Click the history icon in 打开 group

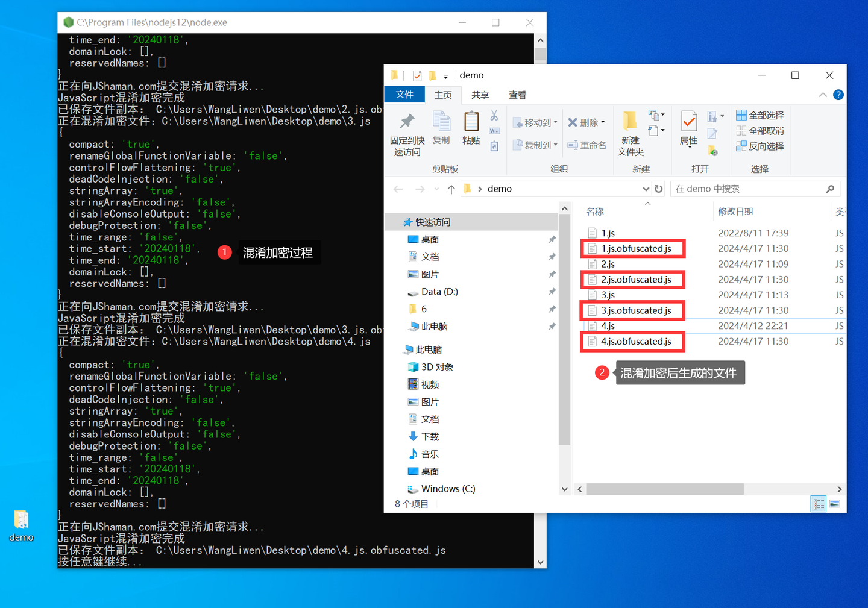pos(712,149)
